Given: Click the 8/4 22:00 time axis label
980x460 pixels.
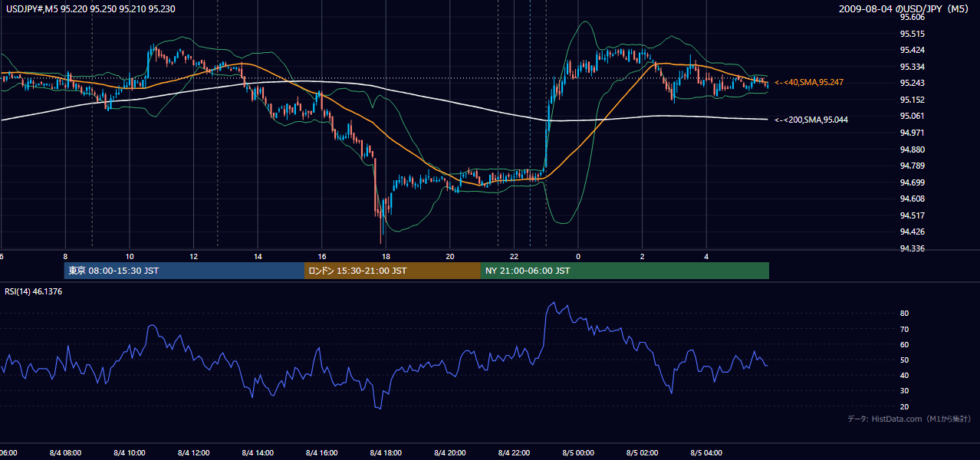Looking at the screenshot, I should point(514,453).
